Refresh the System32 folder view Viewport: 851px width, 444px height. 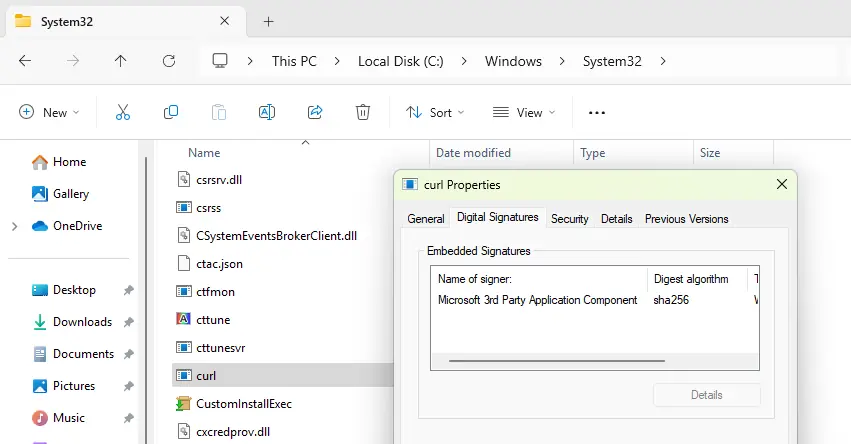pyautogui.click(x=169, y=61)
